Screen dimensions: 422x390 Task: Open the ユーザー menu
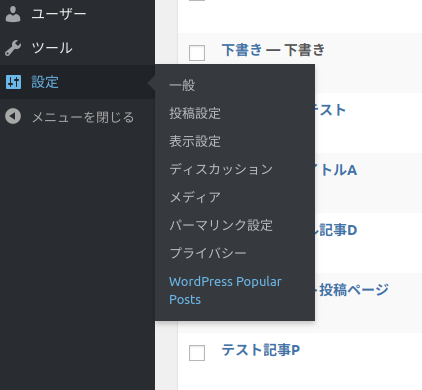click(x=77, y=14)
